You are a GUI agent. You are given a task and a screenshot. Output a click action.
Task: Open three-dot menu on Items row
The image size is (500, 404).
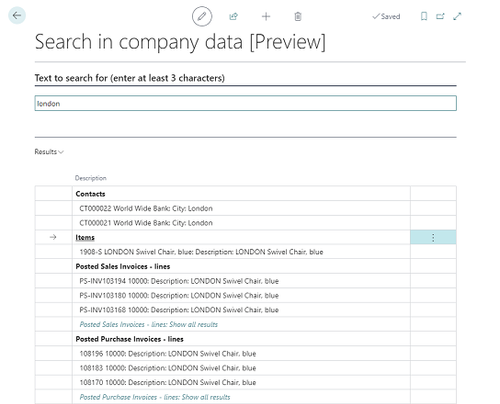433,237
